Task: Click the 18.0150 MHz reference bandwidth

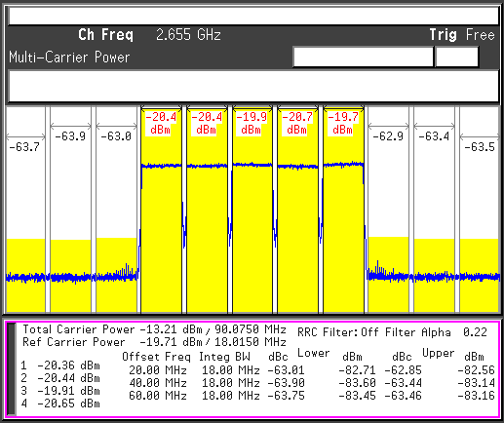Action: [251, 342]
